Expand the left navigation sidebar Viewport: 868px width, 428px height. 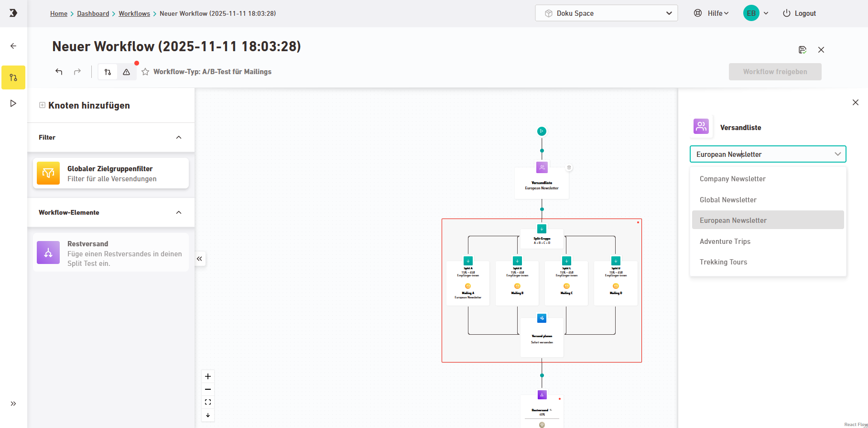click(13, 404)
